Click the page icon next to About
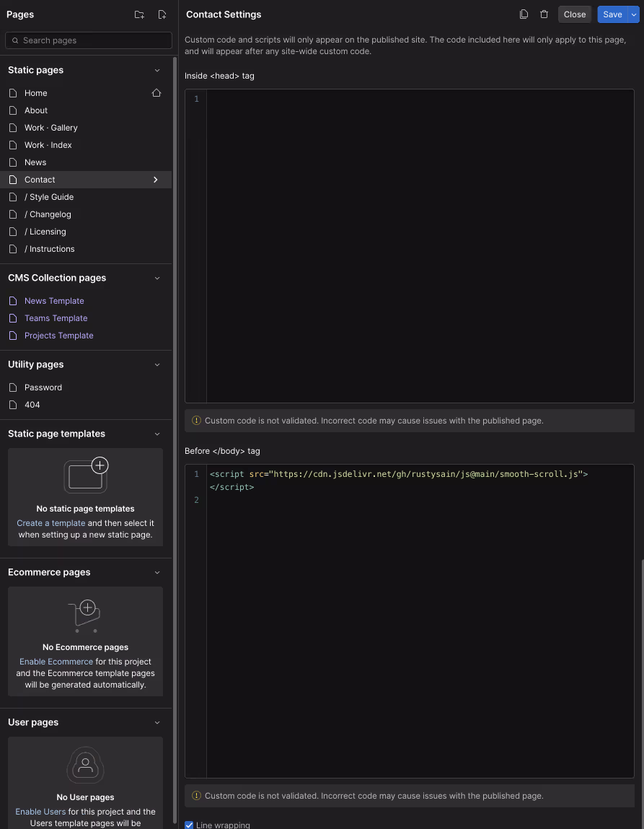 [13, 110]
